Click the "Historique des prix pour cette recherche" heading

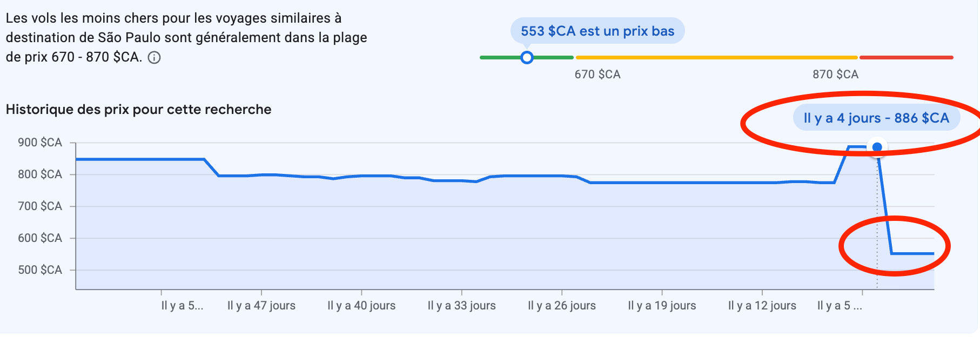tap(138, 110)
